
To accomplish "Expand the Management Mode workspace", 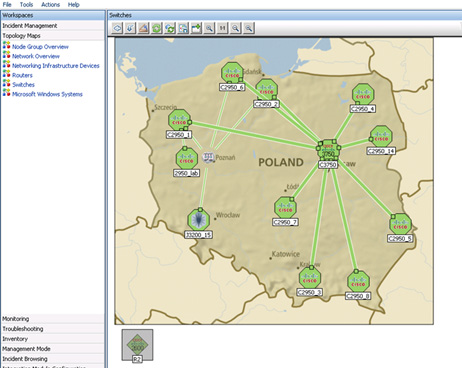I will [53, 349].
